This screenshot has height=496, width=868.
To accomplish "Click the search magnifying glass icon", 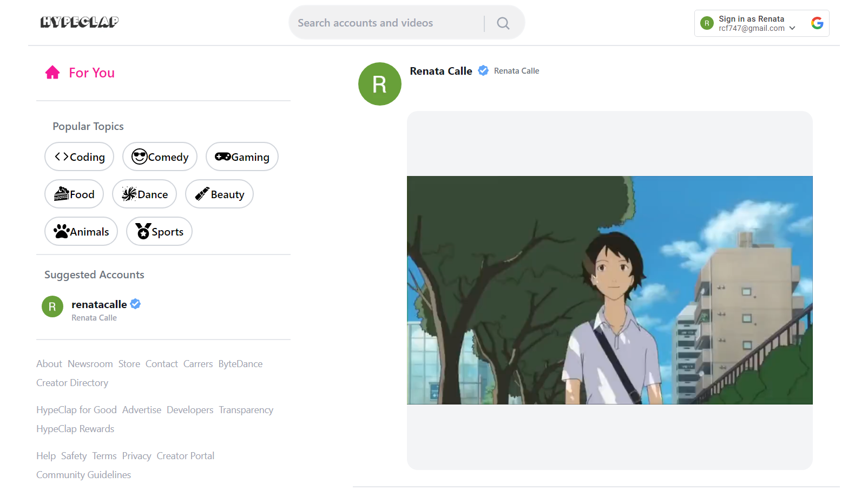I will coord(502,23).
